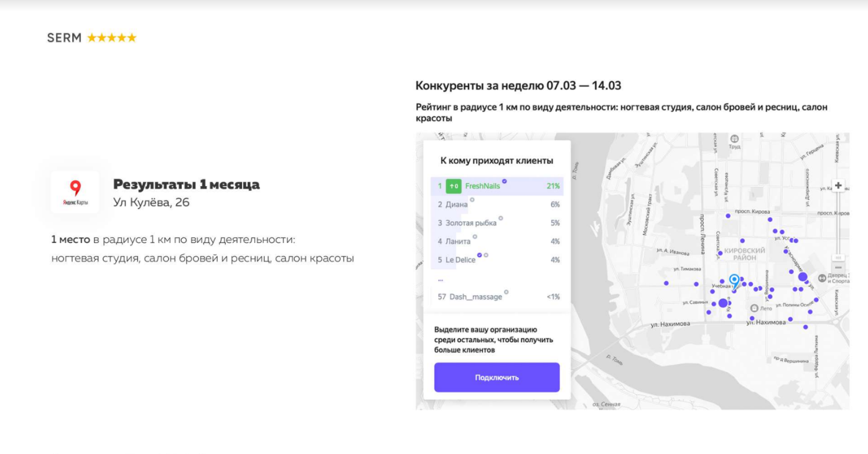
Task: Click the К кому приходят клиенты heading
Action: point(497,161)
